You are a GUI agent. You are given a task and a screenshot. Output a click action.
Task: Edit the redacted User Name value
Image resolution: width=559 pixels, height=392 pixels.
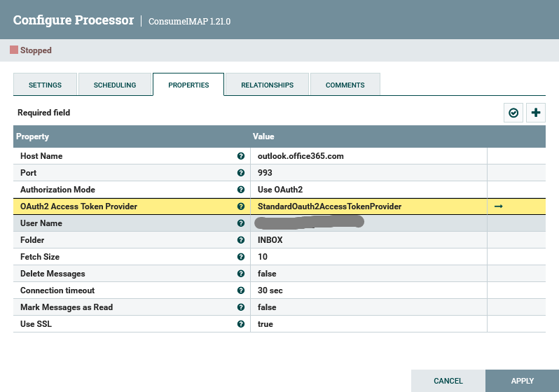coord(368,223)
